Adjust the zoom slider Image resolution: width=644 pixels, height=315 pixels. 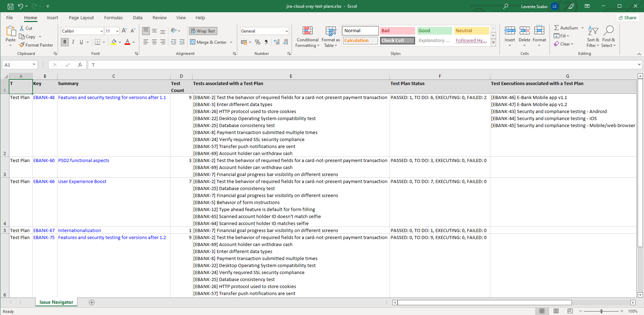click(x=601, y=311)
